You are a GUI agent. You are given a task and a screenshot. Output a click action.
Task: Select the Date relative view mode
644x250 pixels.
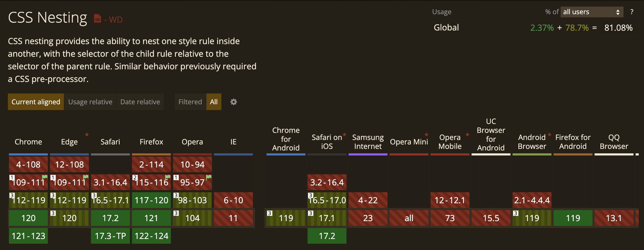coord(140,102)
